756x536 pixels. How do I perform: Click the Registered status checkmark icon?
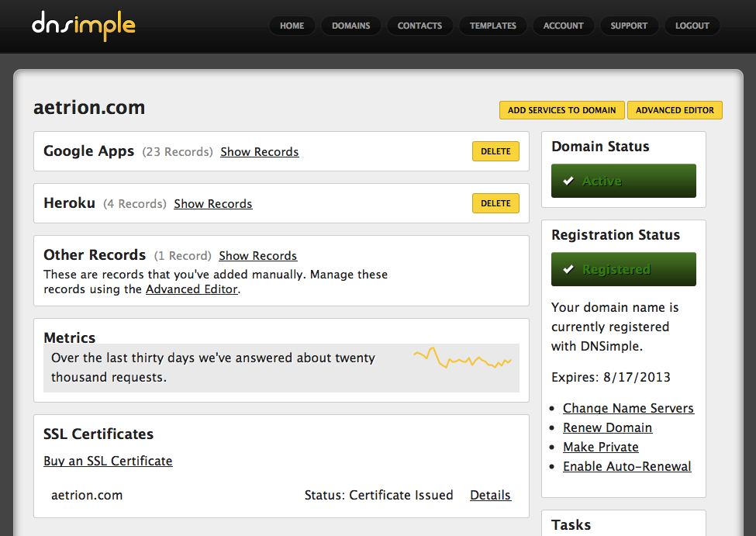click(568, 270)
